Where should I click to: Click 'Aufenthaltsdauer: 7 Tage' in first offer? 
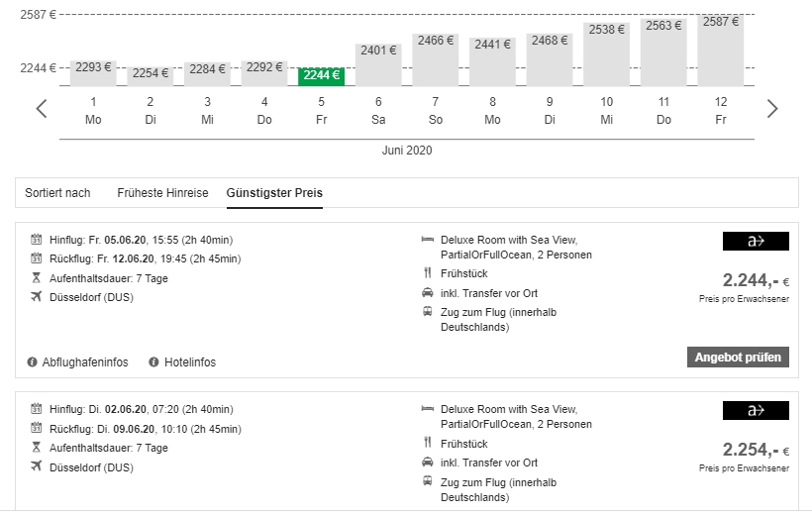(109, 278)
